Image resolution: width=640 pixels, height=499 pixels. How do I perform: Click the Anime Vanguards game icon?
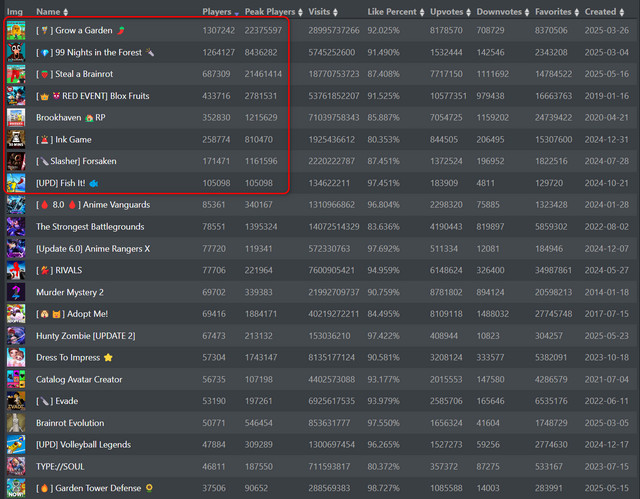click(x=16, y=205)
